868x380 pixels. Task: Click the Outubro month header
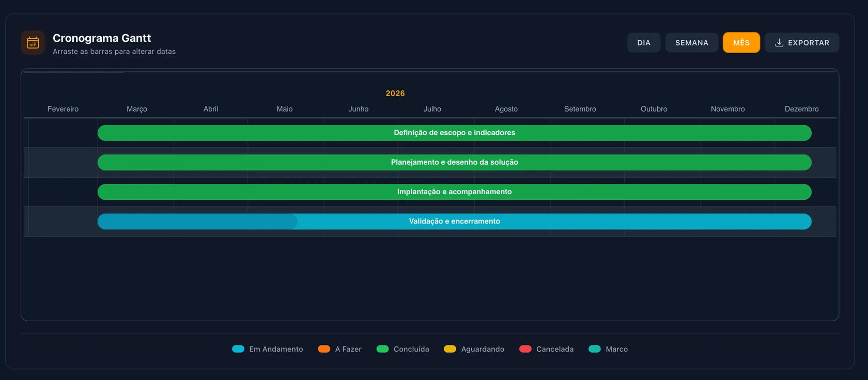click(x=654, y=109)
